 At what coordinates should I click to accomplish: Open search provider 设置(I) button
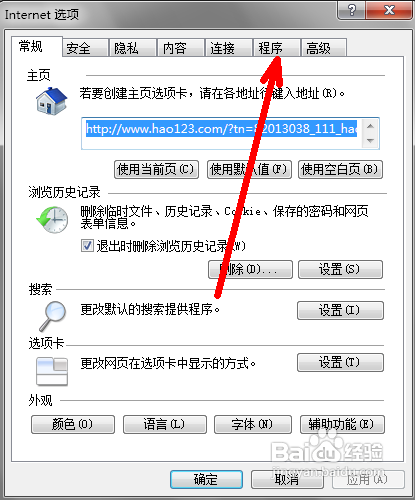click(340, 310)
